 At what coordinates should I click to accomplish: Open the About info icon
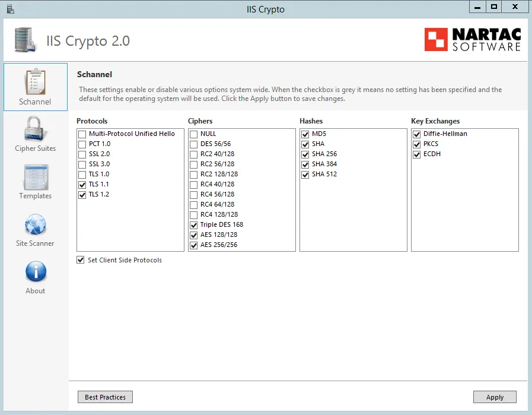(x=36, y=271)
